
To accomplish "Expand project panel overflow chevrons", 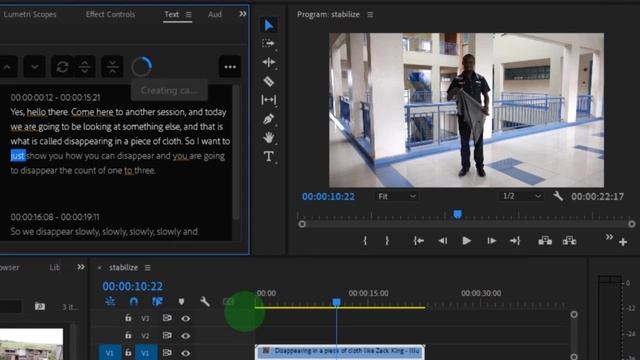I will tap(81, 267).
